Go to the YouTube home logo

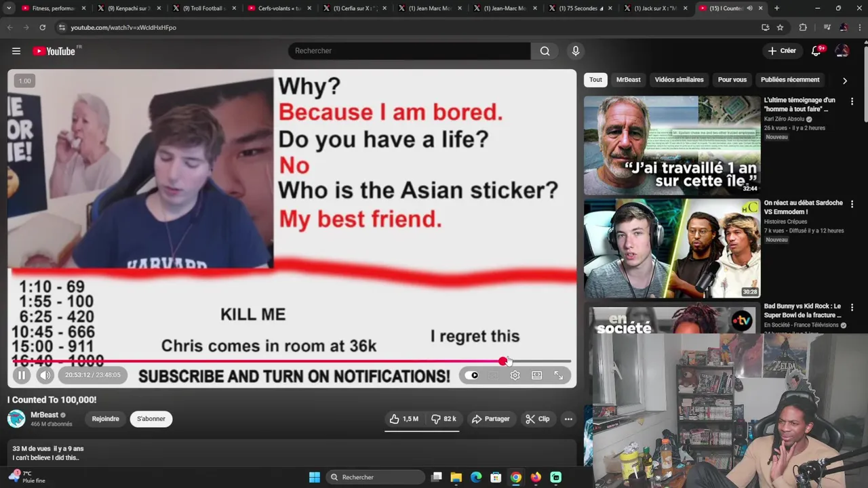coord(54,51)
